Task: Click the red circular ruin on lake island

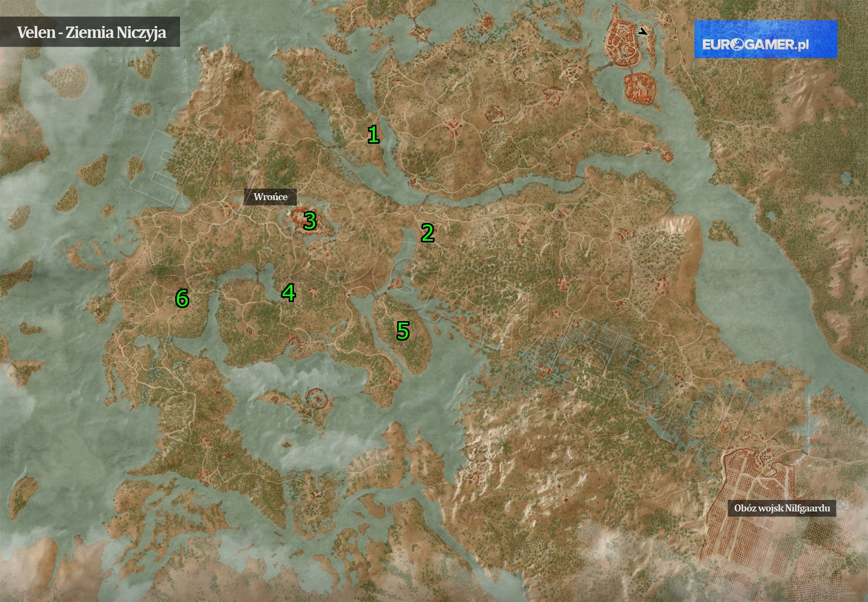Action: [317, 400]
